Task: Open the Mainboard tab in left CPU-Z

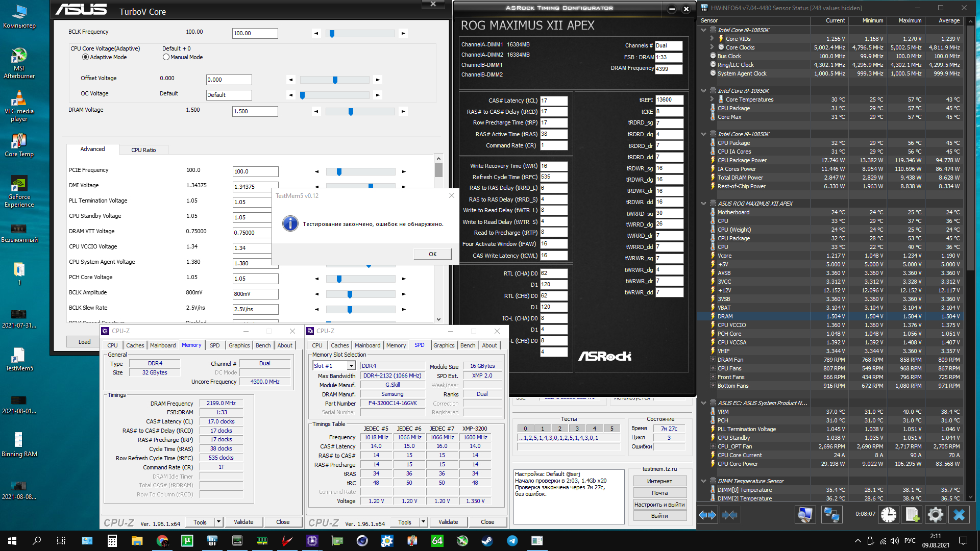Action: click(x=162, y=345)
